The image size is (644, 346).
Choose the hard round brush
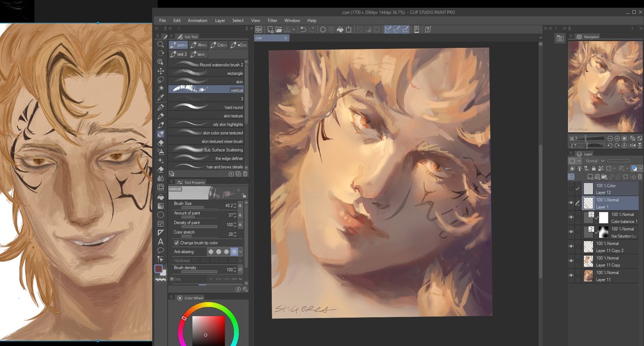pyautogui.click(x=206, y=107)
